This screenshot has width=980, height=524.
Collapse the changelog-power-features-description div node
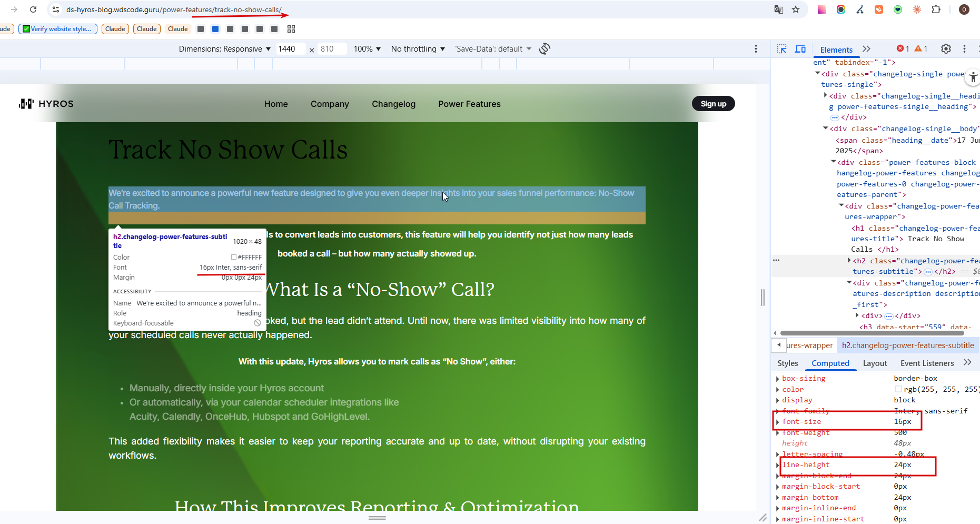(x=849, y=283)
